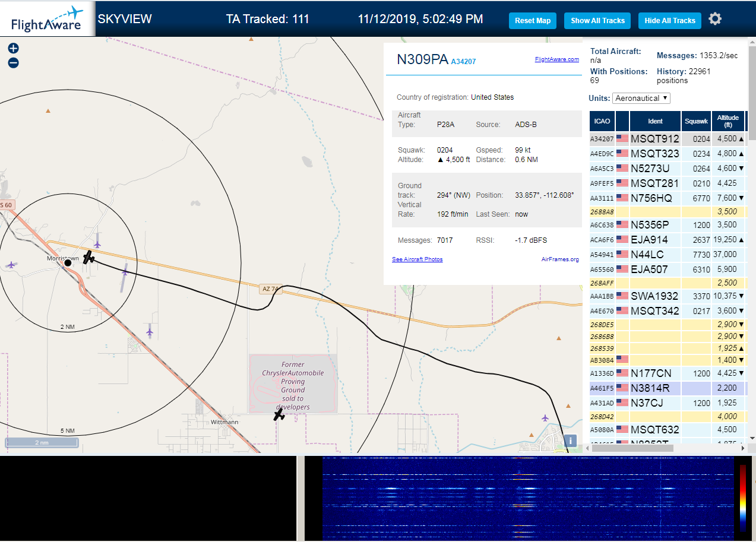Click the FlightAware logo
This screenshot has height=542, width=756.
pos(48,19)
